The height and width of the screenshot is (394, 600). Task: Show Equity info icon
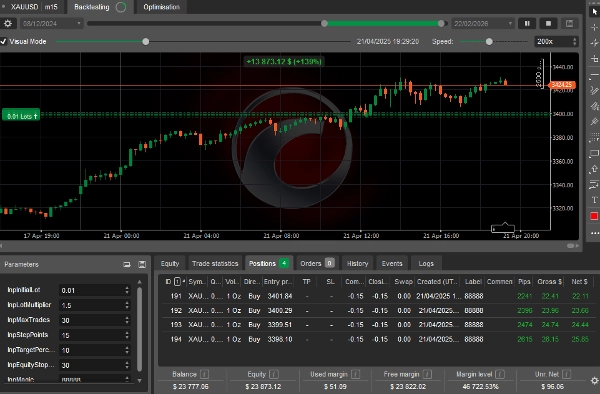tap(274, 374)
